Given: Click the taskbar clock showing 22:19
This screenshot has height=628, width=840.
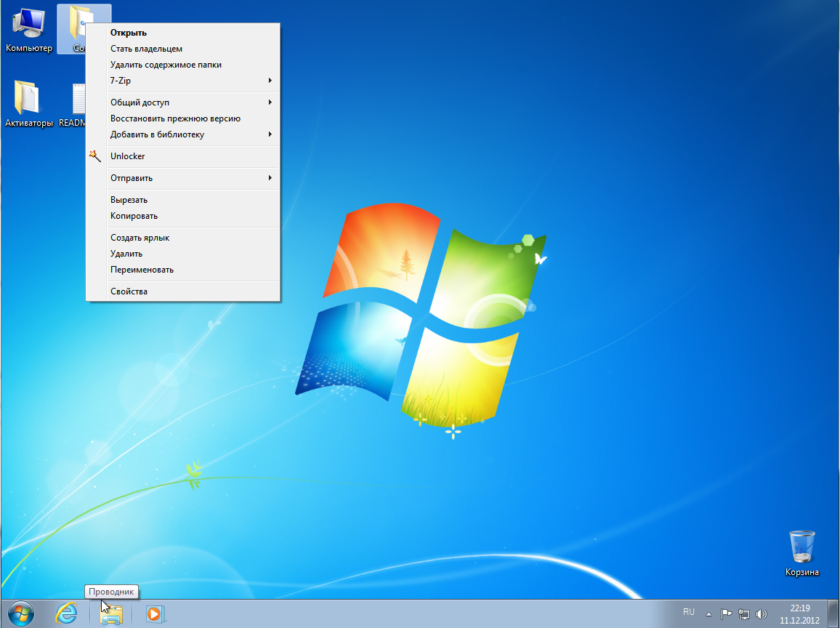Looking at the screenshot, I should point(799,613).
